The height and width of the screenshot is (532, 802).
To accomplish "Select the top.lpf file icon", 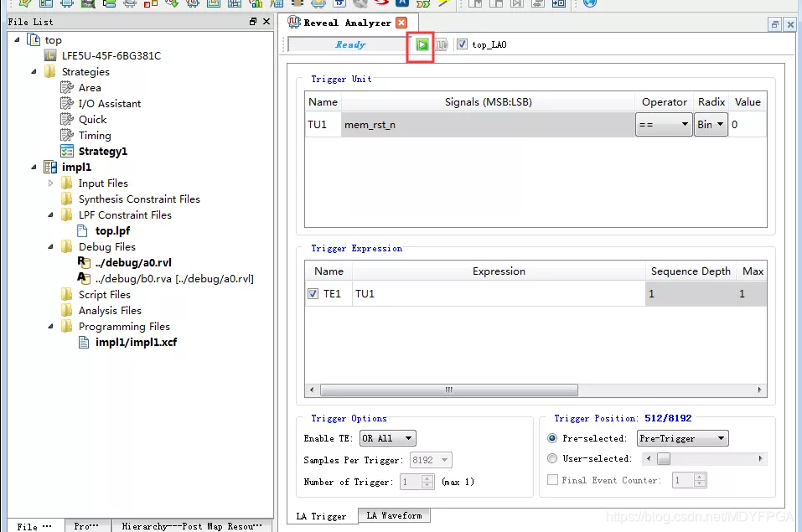I will pos(82,230).
